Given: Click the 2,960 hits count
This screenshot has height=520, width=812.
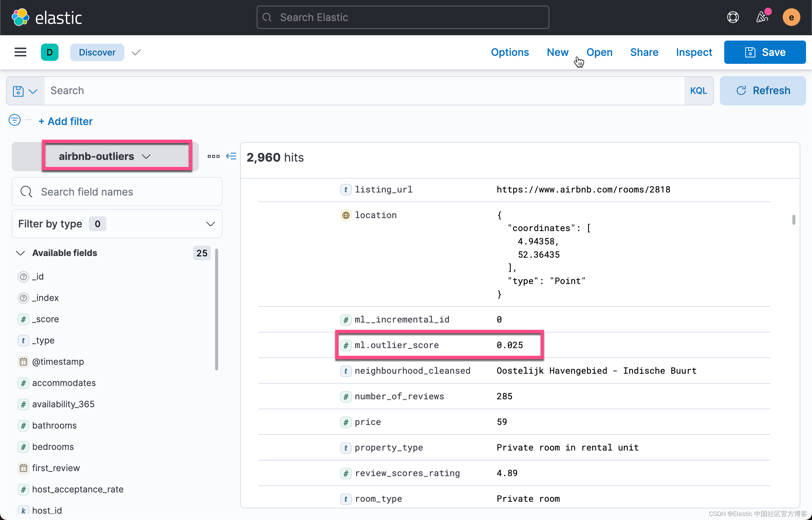Looking at the screenshot, I should (x=275, y=158).
